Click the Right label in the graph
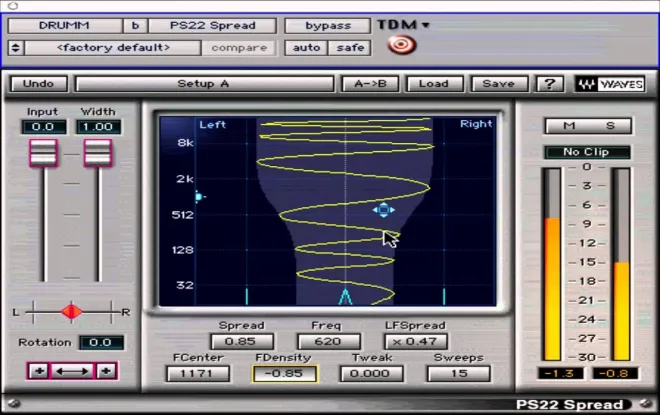Viewport: 660px width, 415px height. click(476, 124)
